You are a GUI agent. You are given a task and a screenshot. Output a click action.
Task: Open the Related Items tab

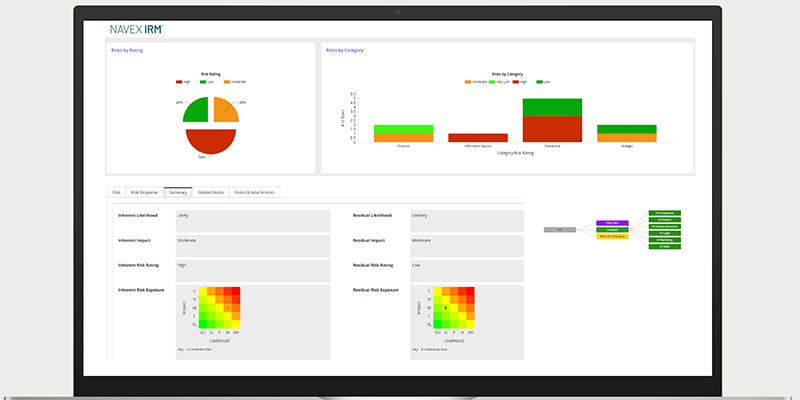(x=211, y=191)
